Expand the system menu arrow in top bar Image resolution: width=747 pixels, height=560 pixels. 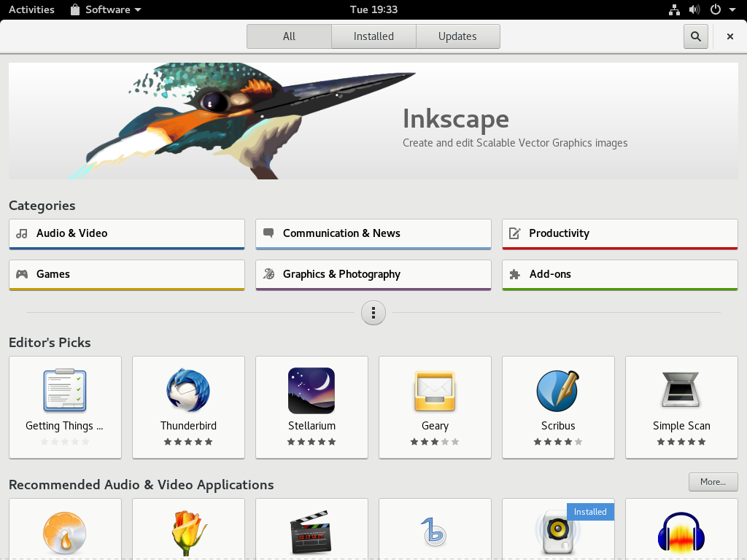tap(732, 9)
